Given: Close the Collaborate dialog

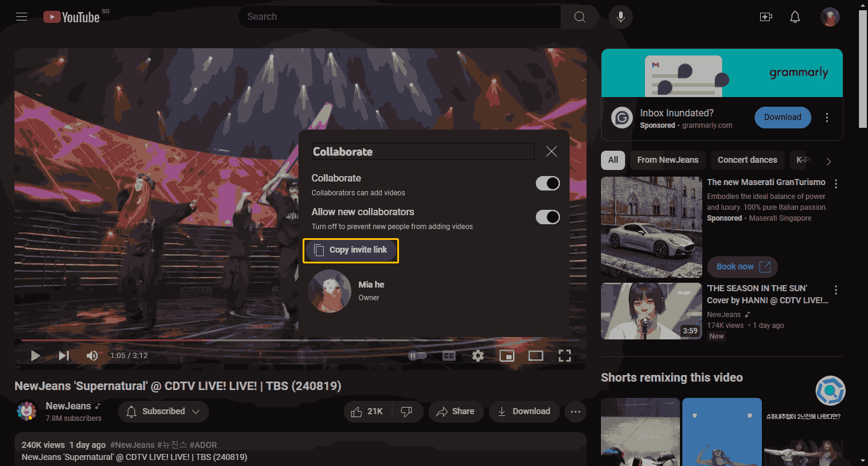Looking at the screenshot, I should pyautogui.click(x=551, y=151).
